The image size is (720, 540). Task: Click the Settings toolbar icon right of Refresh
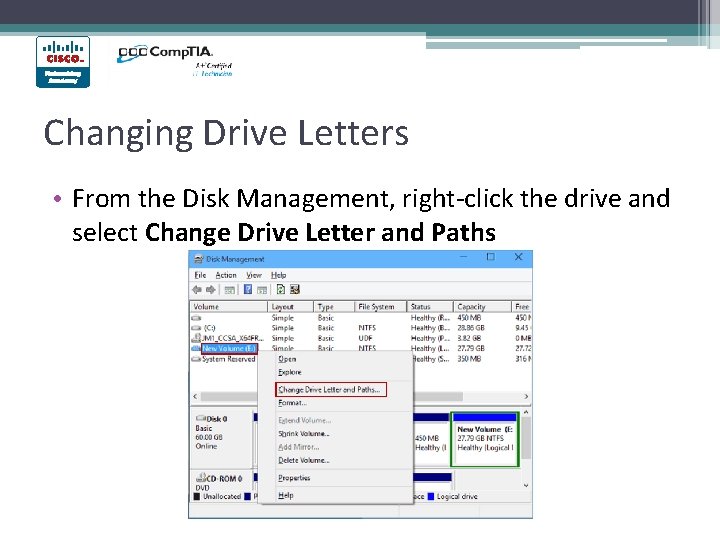295,289
